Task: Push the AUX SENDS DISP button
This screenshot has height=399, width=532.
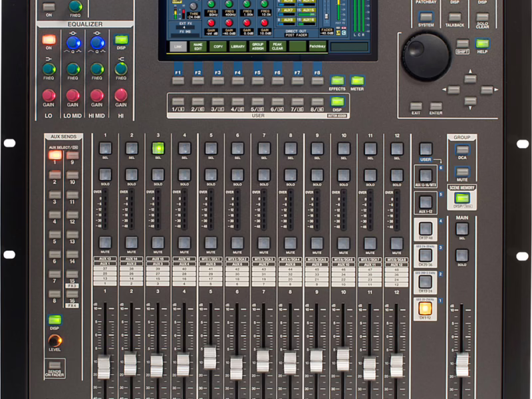Action: click(x=55, y=320)
